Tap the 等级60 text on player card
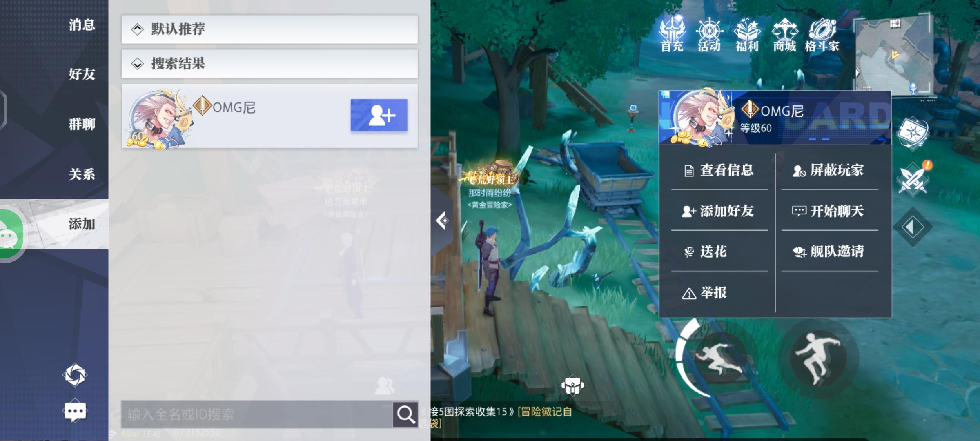Screen dimensions: 980x441 756,128
